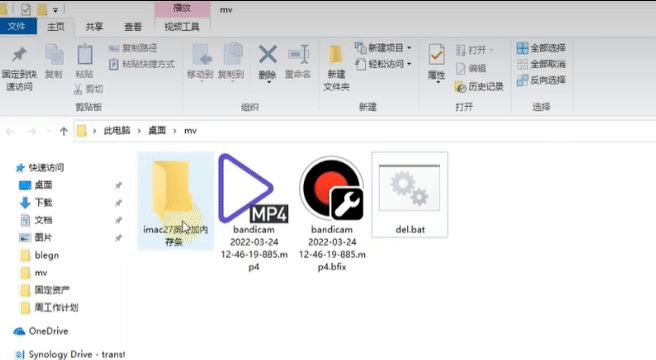Click the 播放 contextual tab header
This screenshot has height=360, width=656.
pyautogui.click(x=182, y=8)
